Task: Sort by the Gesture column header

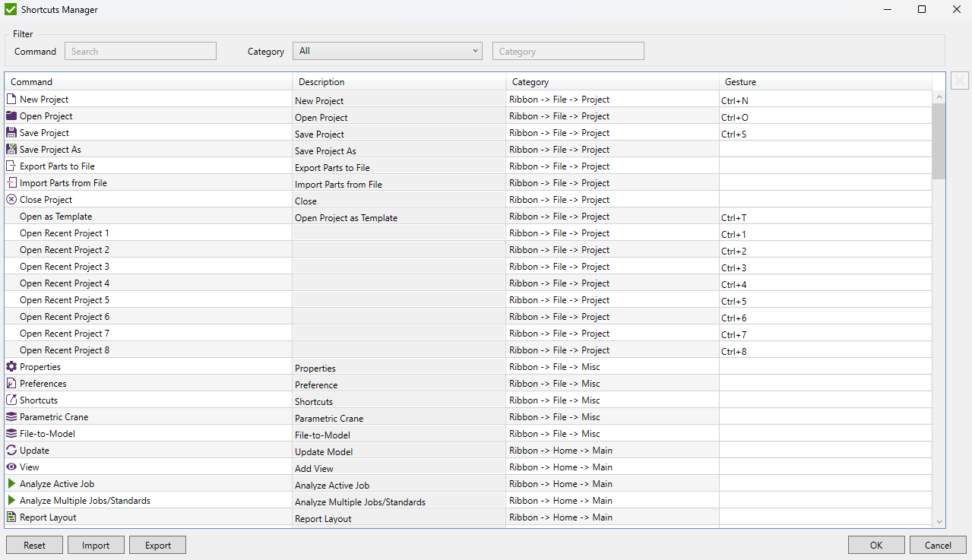Action: click(x=825, y=82)
